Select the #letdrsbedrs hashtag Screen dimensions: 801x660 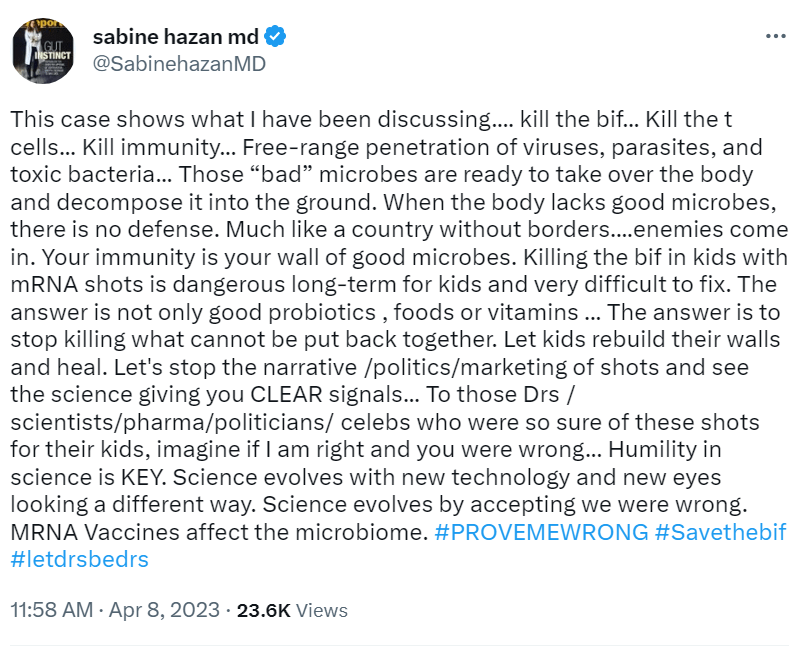(x=79, y=559)
